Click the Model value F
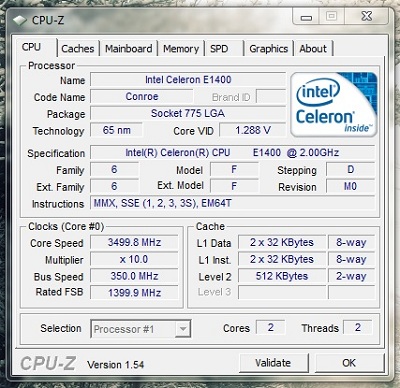 click(234, 170)
